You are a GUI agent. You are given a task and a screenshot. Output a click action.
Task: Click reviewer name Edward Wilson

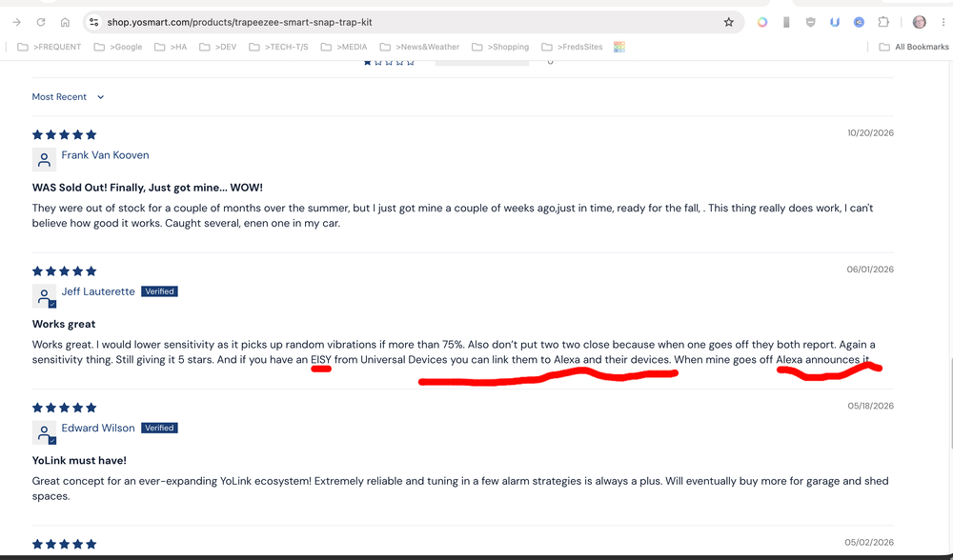[98, 429]
